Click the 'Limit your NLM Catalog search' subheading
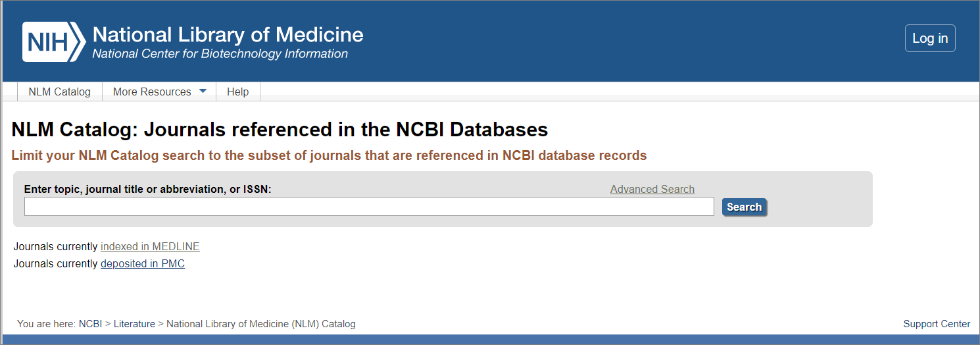 (329, 156)
